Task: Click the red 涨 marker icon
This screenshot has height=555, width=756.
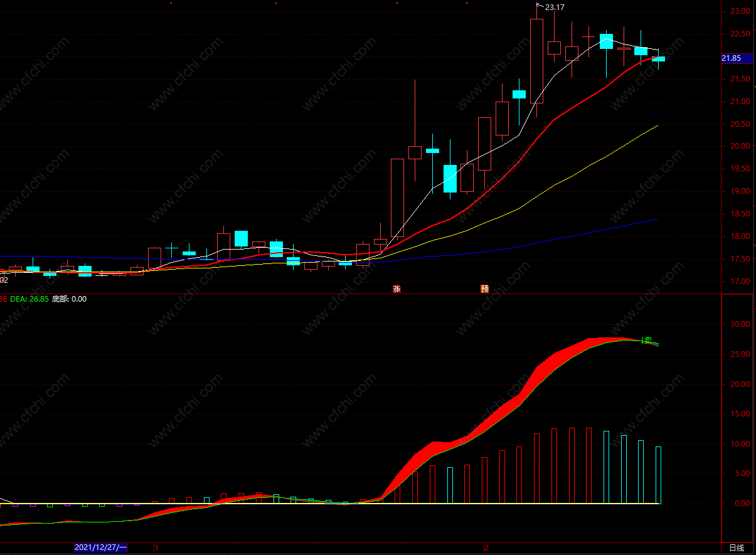Action: 397,289
